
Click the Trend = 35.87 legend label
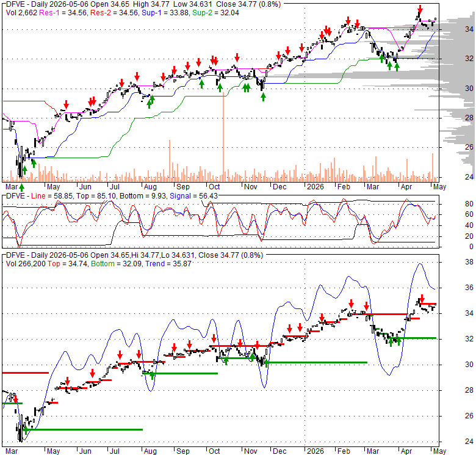pyautogui.click(x=168, y=264)
